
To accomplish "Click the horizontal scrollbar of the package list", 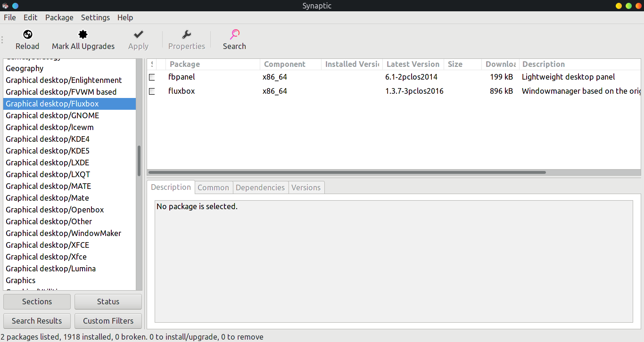I will click(347, 172).
